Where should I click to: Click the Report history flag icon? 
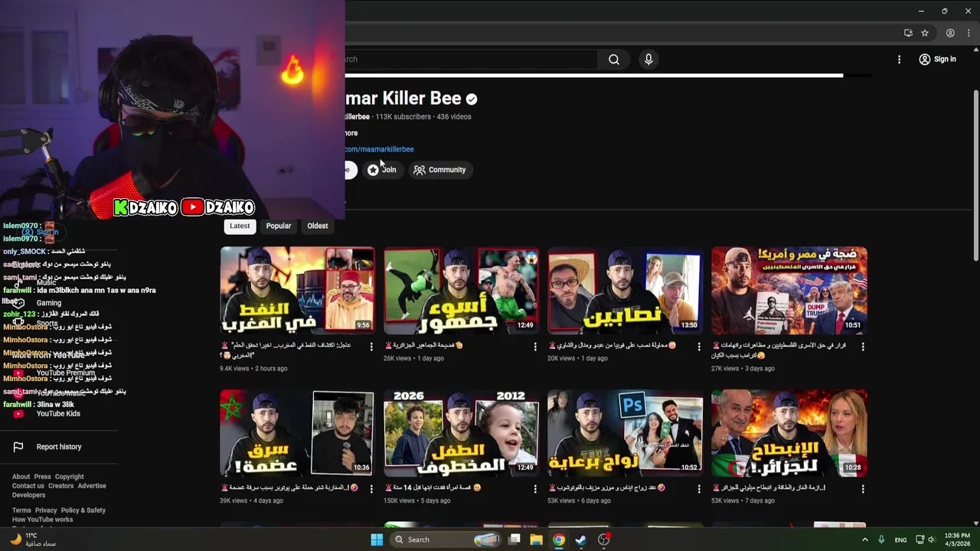click(x=18, y=447)
